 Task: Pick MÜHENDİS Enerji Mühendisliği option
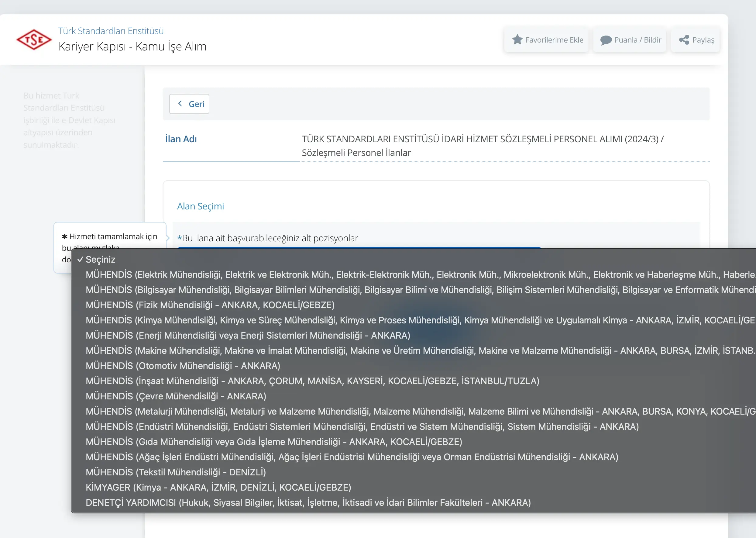pos(413,336)
